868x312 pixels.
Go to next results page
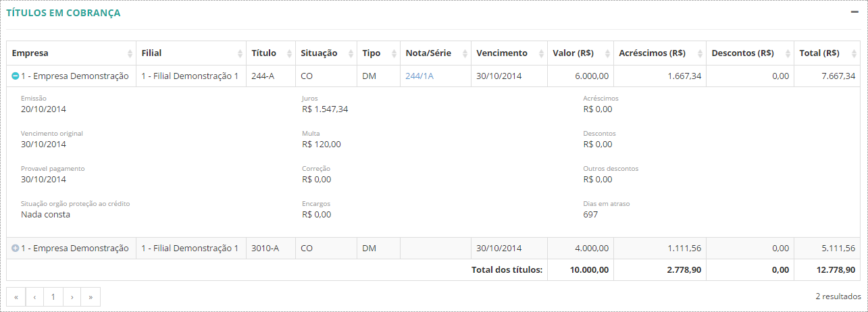coord(72,296)
